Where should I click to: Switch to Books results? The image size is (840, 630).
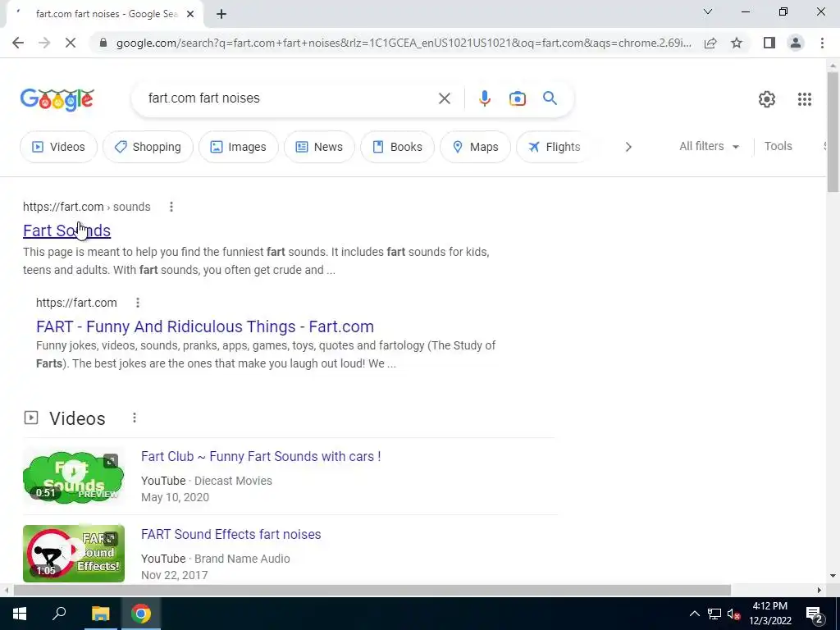pos(397,147)
